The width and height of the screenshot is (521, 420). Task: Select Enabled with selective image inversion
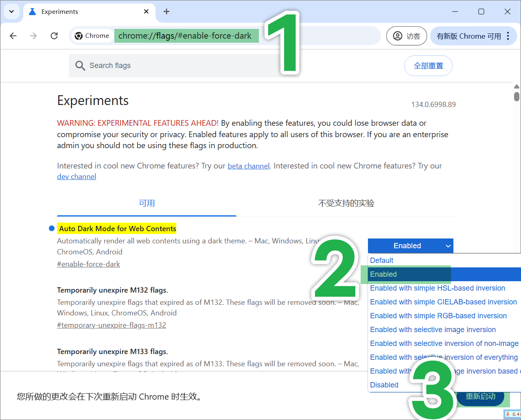coord(444,330)
